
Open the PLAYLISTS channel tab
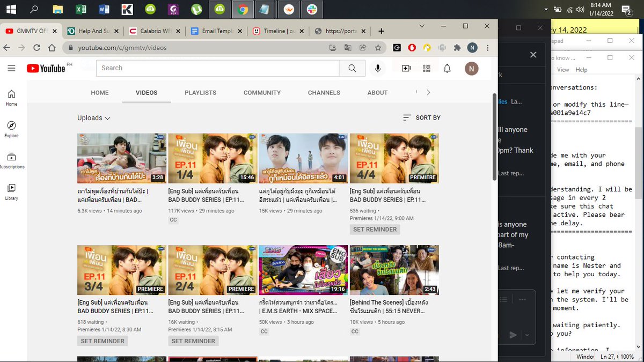tap(200, 93)
